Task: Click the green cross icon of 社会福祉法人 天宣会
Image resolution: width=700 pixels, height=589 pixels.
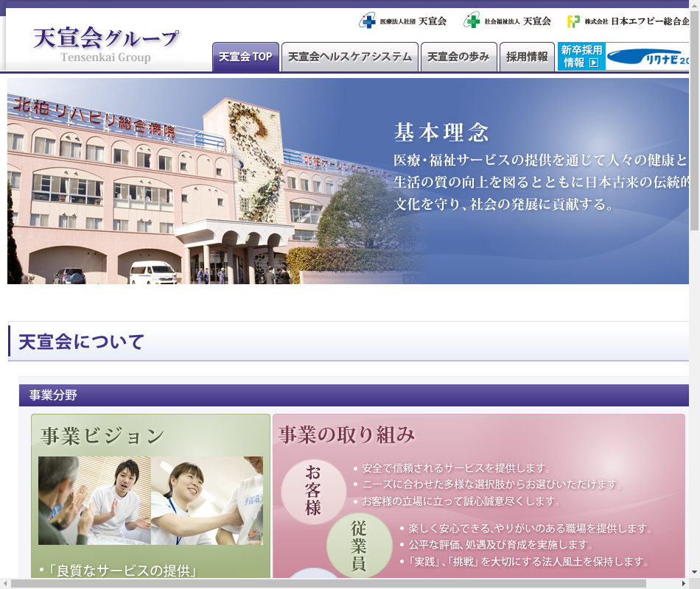Action: click(472, 21)
